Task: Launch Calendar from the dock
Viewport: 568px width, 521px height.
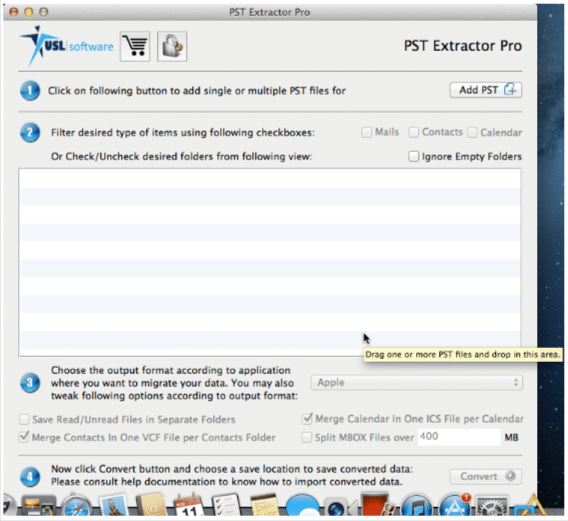Action: point(189,505)
